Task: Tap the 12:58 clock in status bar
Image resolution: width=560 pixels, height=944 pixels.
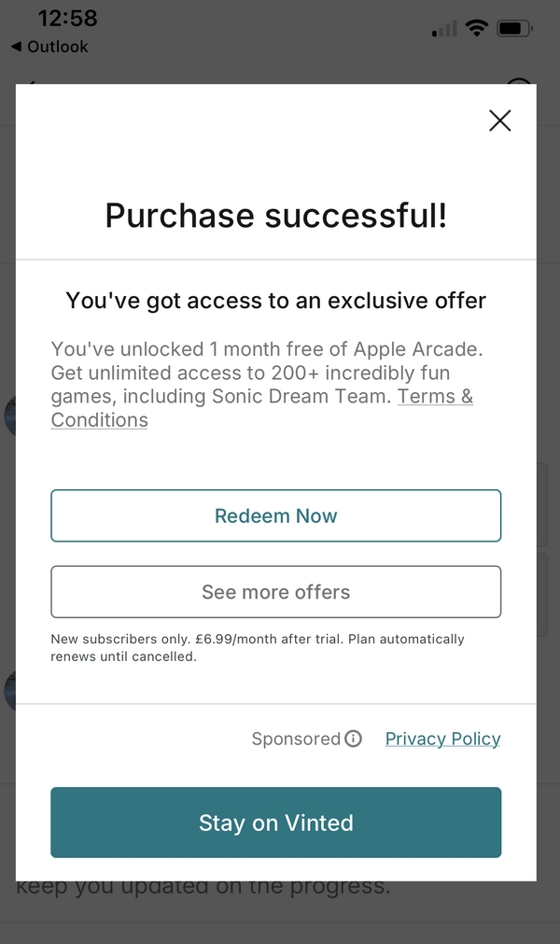Action: (67, 18)
